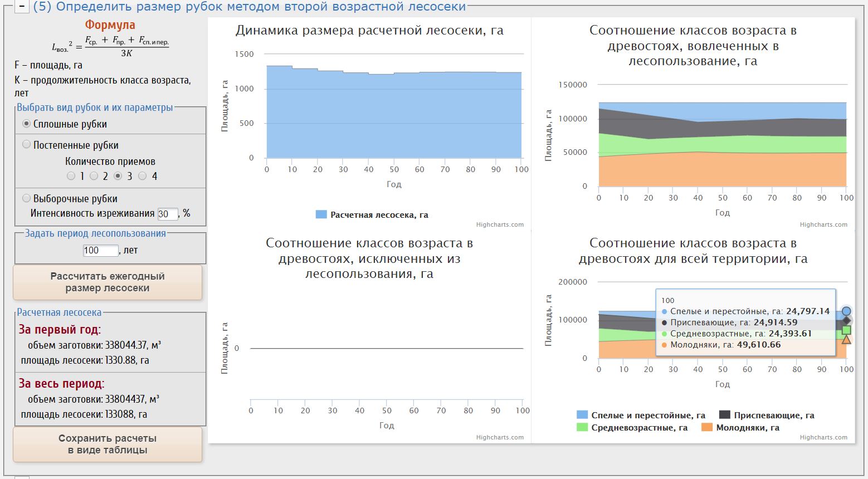Choose 1 for Количество приемов
Screen dimensions: 868x479
click(x=71, y=176)
